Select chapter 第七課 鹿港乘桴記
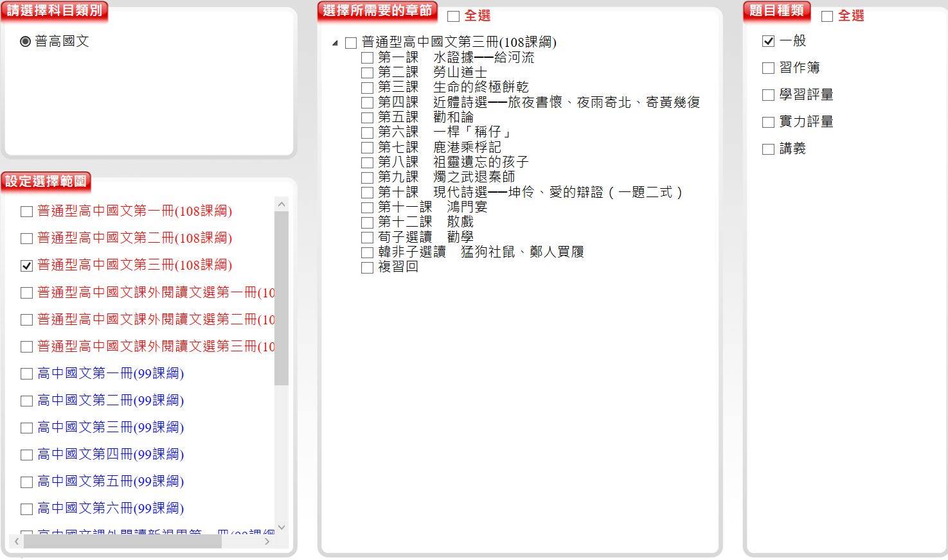The image size is (948, 560). [367, 148]
